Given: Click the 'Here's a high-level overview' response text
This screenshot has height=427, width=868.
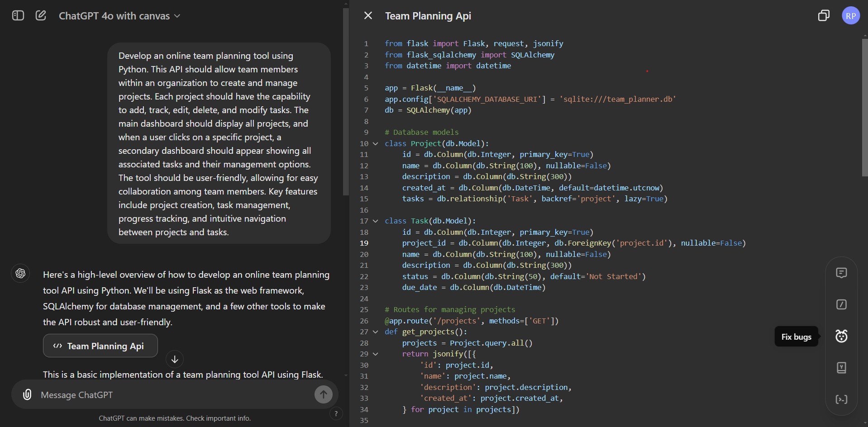Looking at the screenshot, I should pos(186,299).
